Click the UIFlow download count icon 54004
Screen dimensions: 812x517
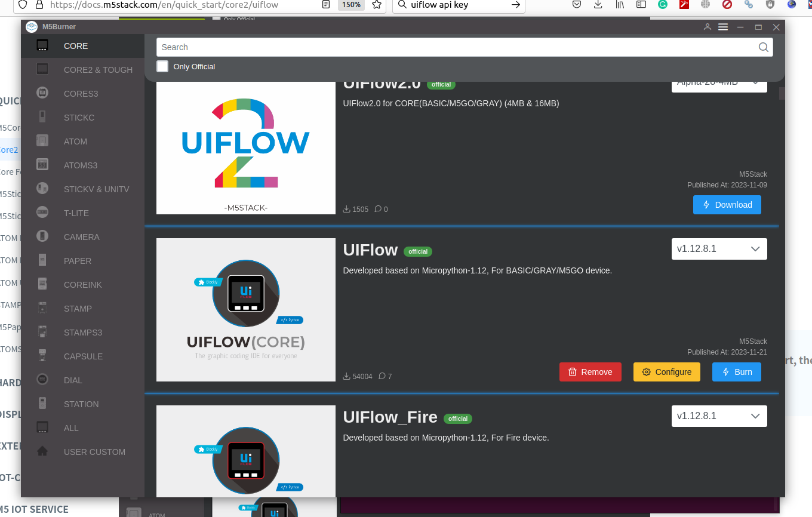(346, 376)
